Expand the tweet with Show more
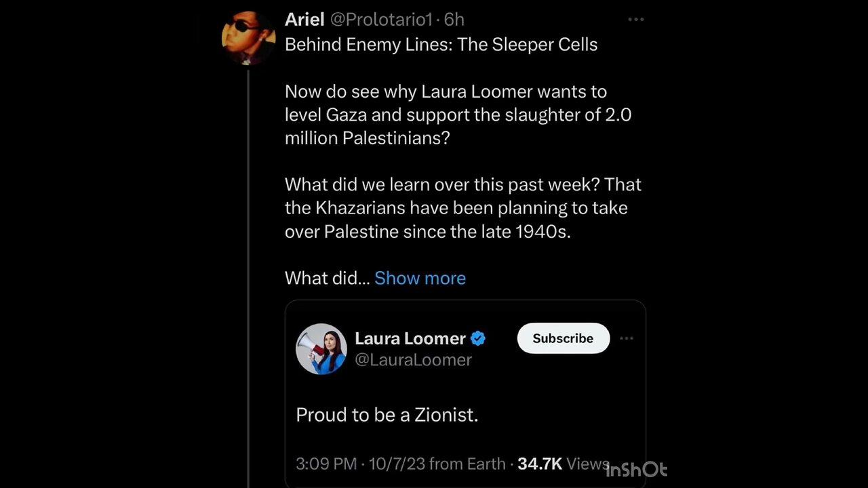Image resolution: width=868 pixels, height=488 pixels. pos(420,278)
